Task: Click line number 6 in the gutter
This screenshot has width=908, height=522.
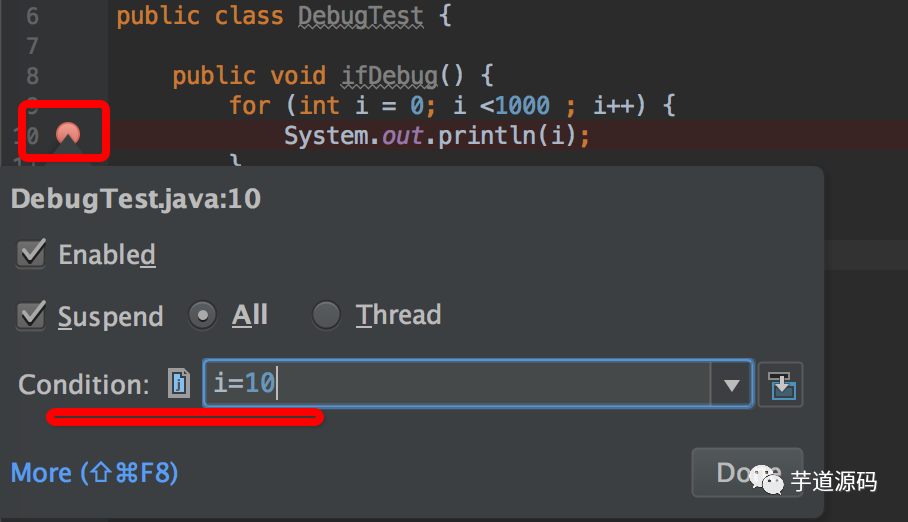Action: pyautogui.click(x=32, y=16)
